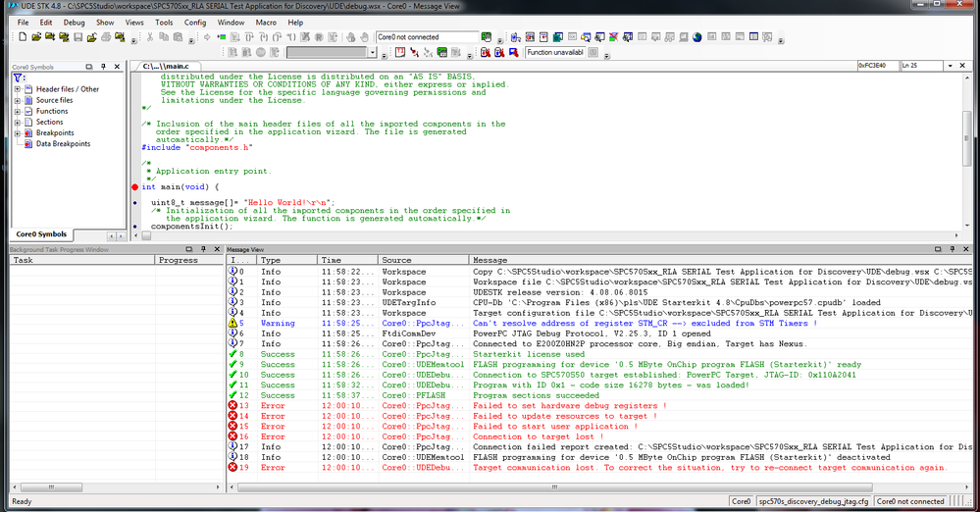The width and height of the screenshot is (980, 512).
Task: Select the Data Breakpoints tree item
Action: (63, 144)
